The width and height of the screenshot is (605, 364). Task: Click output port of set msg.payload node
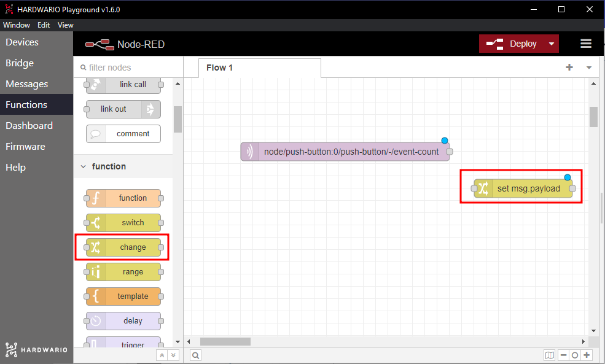[572, 188]
